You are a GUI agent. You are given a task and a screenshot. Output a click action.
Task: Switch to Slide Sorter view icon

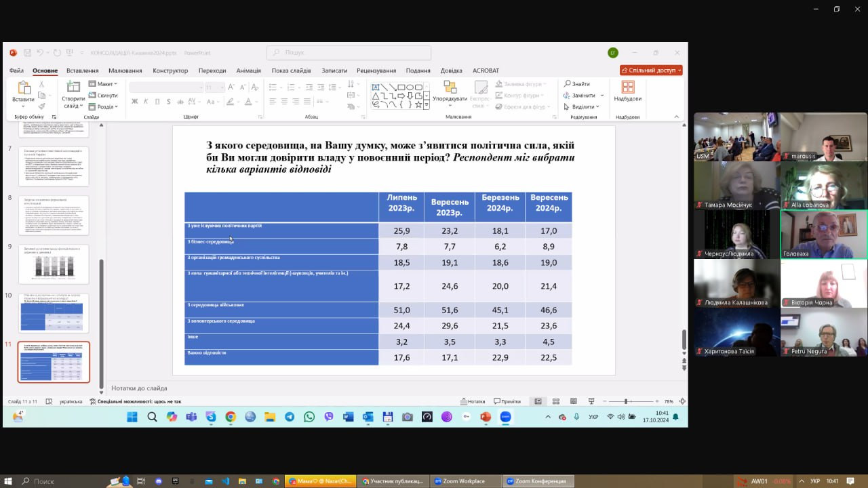coord(556,401)
